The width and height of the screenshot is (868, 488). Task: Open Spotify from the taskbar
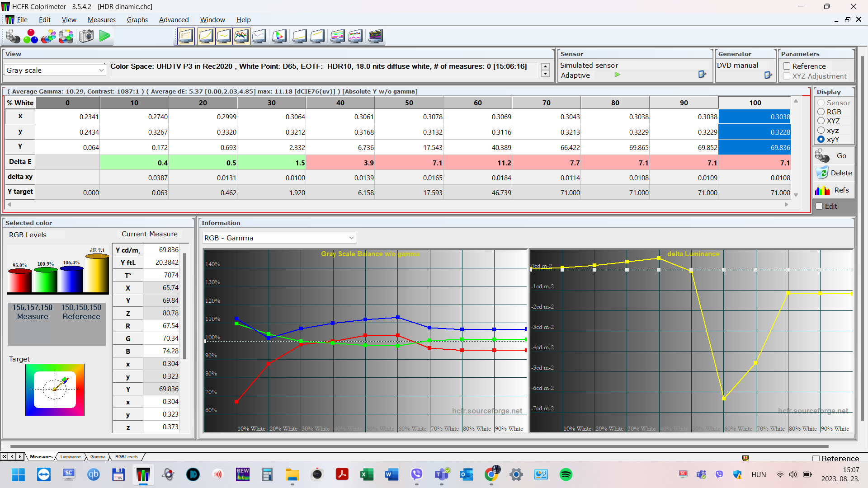pos(566,474)
